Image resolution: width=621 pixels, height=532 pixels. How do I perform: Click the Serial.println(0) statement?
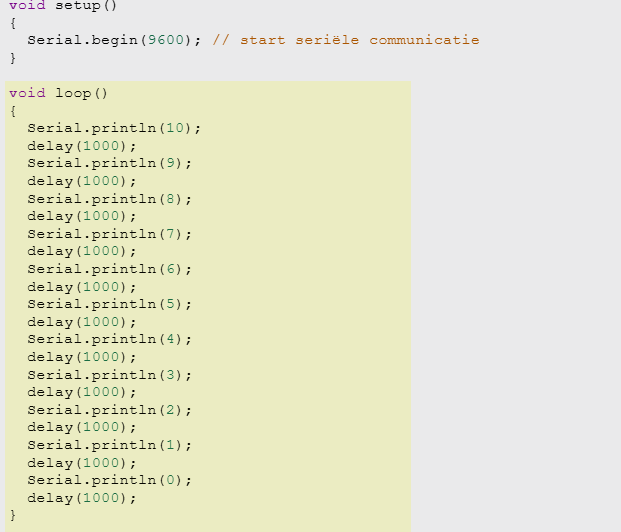(x=109, y=480)
